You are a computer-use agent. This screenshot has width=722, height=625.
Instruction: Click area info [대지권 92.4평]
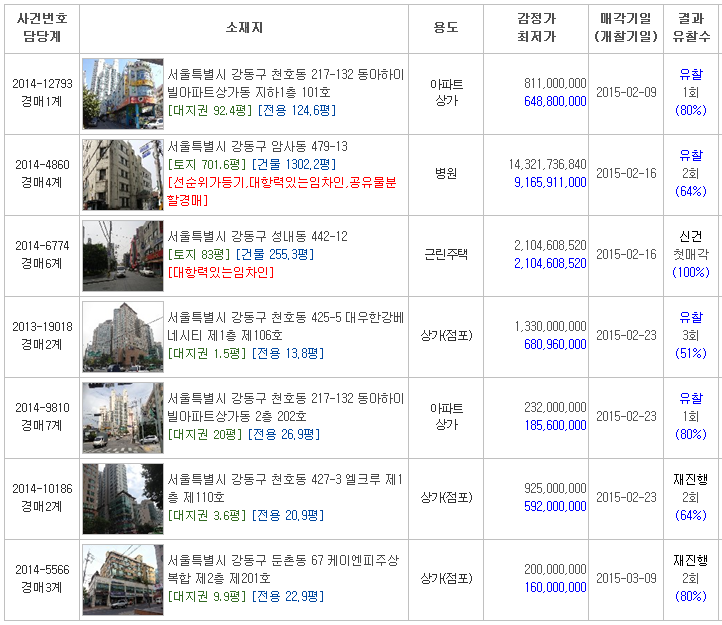coord(210,111)
